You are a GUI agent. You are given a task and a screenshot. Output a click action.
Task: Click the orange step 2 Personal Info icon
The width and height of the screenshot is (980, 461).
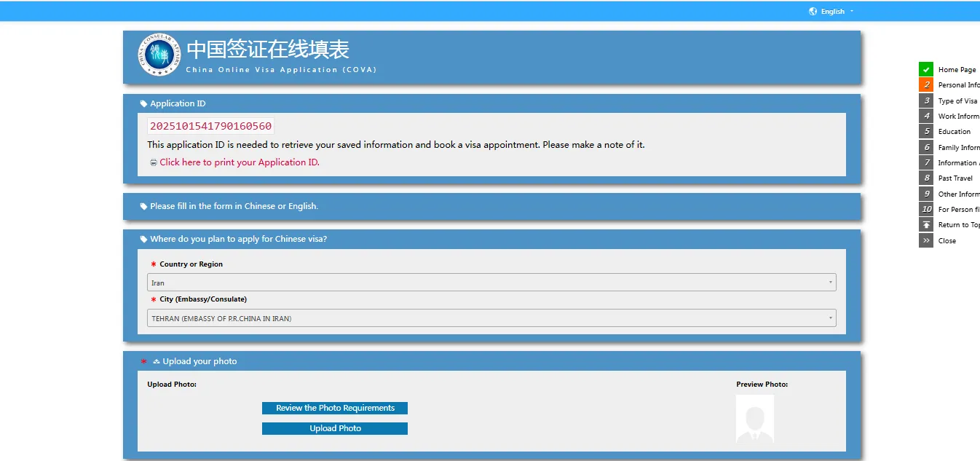click(925, 85)
